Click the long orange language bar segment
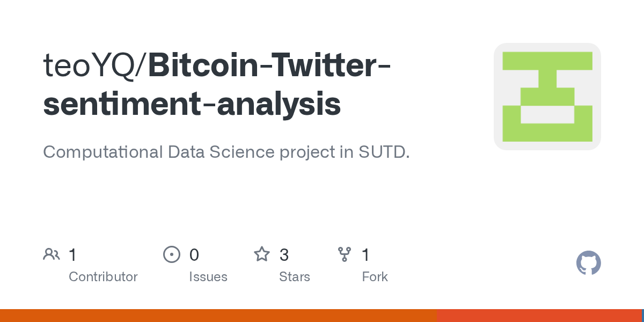This screenshot has width=644, height=322. 217,316
